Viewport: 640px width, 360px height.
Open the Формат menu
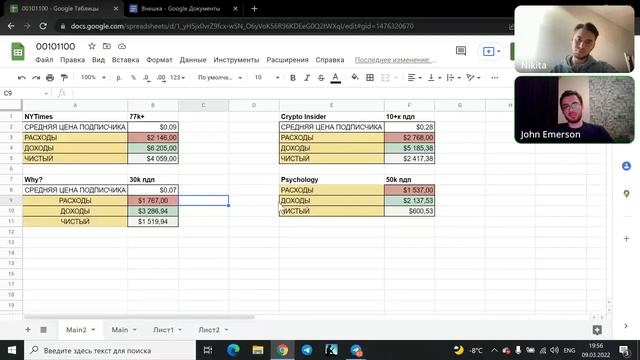point(159,60)
